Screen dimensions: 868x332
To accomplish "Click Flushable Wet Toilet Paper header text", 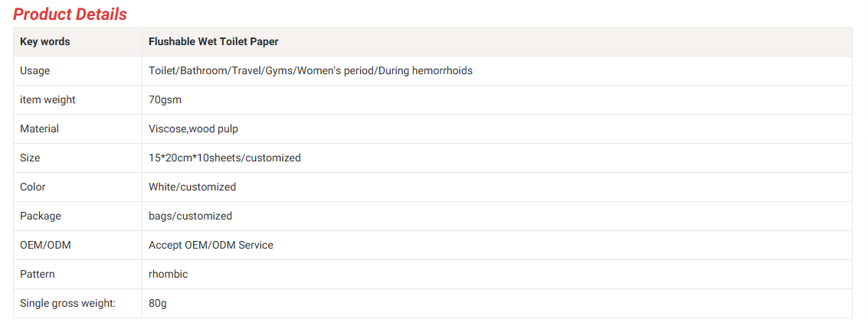I will [213, 42].
